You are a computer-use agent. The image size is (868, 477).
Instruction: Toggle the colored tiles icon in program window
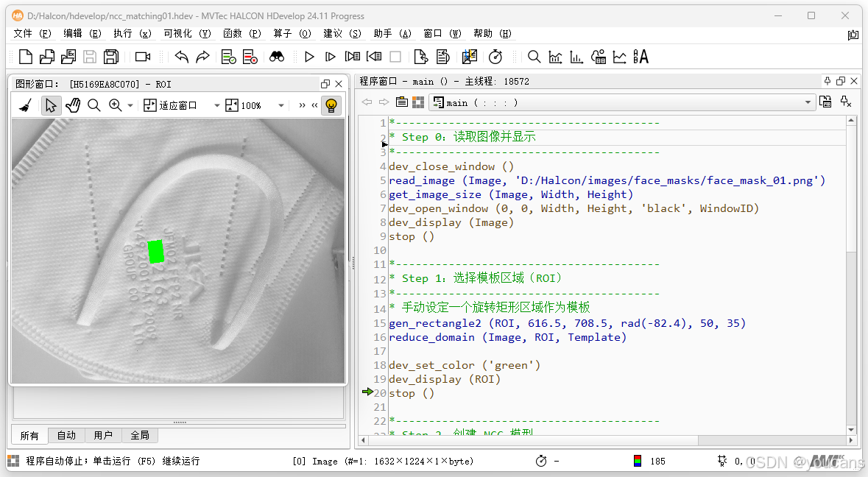[418, 102]
